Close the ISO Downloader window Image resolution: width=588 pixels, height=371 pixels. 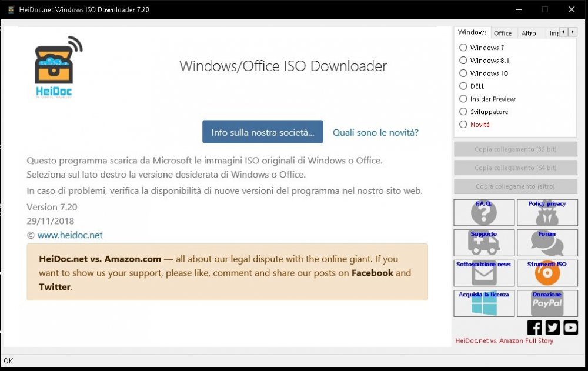[x=572, y=10]
